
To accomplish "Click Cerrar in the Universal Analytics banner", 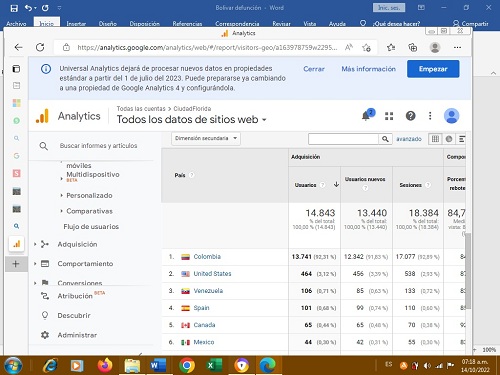I will coord(314,69).
